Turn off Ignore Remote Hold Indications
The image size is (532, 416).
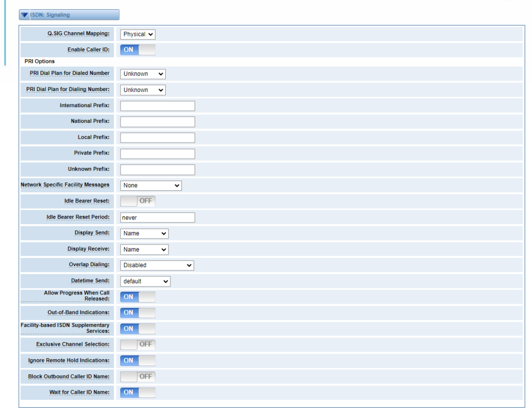137,360
